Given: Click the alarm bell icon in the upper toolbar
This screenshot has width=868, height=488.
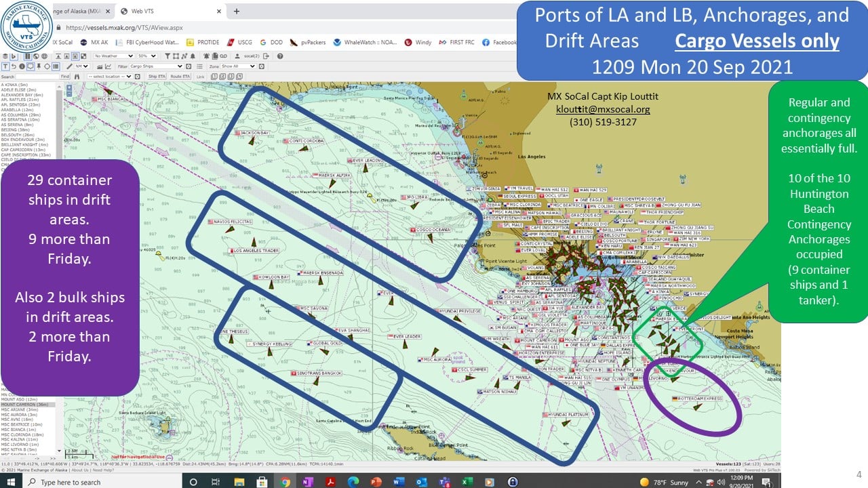Looking at the screenshot, I should [x=193, y=56].
